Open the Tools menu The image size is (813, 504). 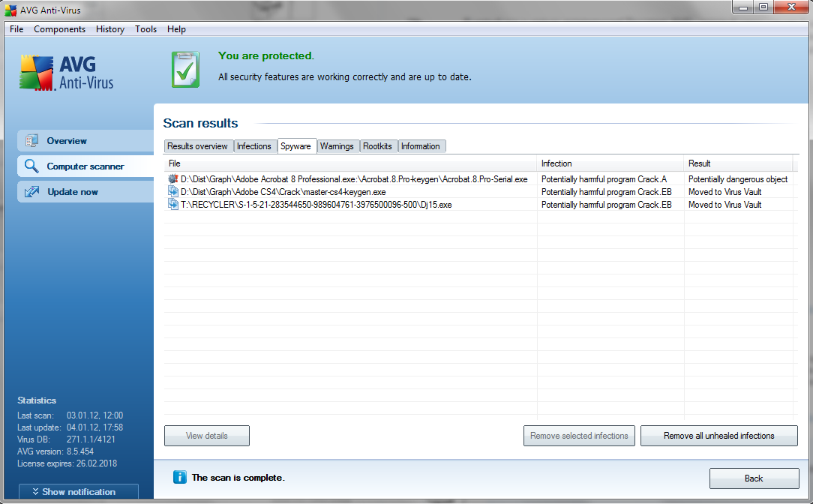pyautogui.click(x=145, y=29)
